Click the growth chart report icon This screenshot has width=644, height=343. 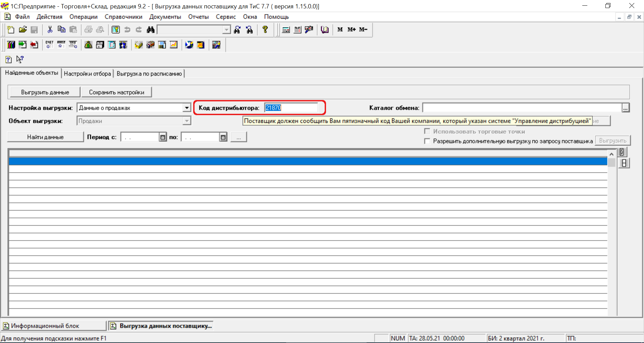point(174,45)
